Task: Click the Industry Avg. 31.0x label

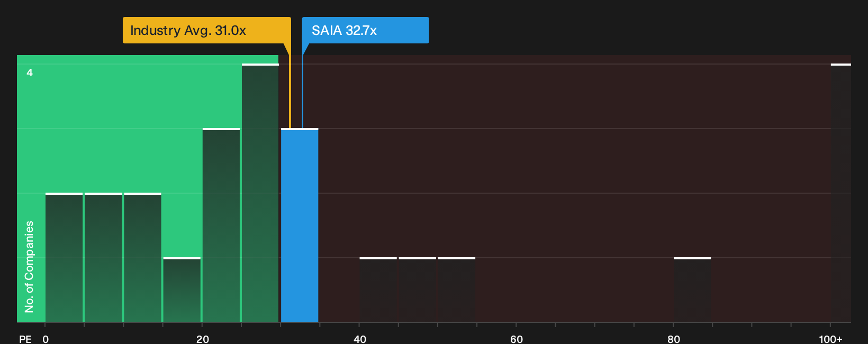Action: [x=206, y=30]
